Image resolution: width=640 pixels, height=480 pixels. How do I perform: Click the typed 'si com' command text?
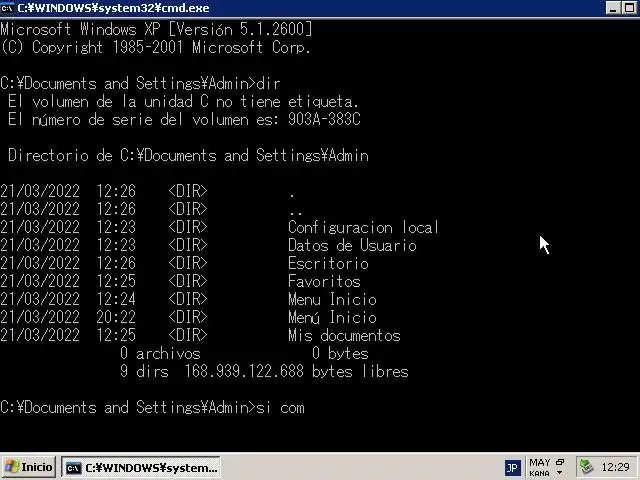point(280,407)
